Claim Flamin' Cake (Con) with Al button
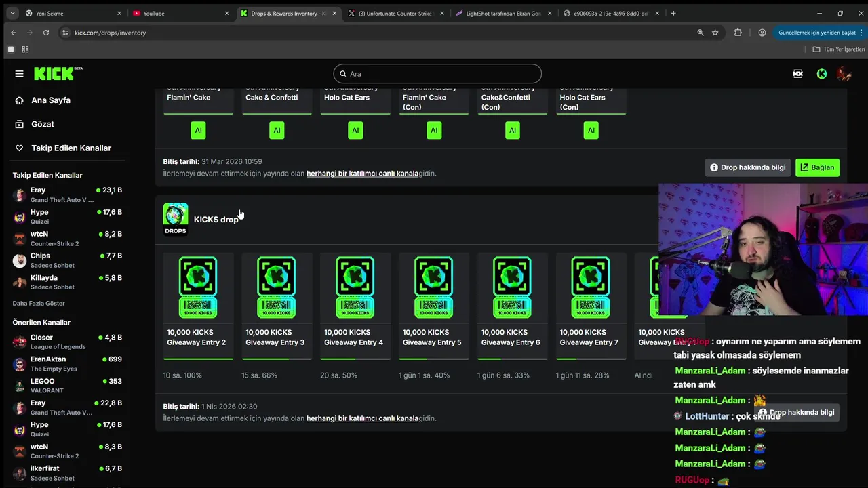868x488 pixels. coord(434,130)
